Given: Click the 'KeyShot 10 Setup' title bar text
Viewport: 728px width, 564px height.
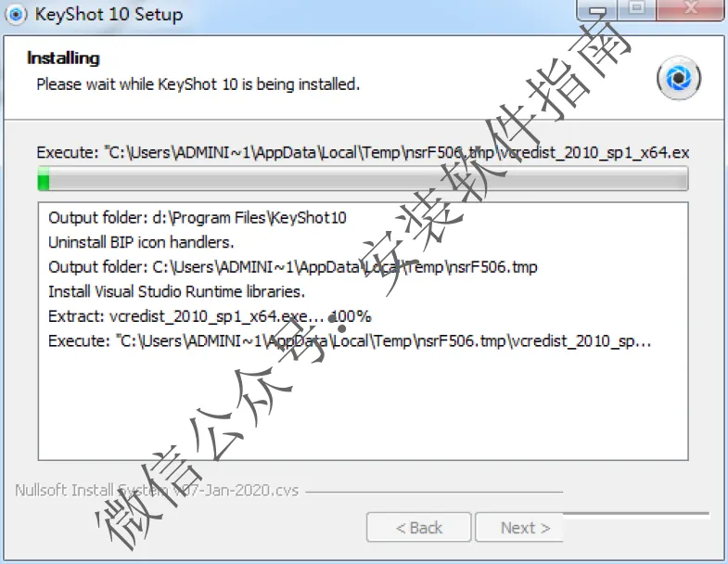Looking at the screenshot, I should 109,15.
